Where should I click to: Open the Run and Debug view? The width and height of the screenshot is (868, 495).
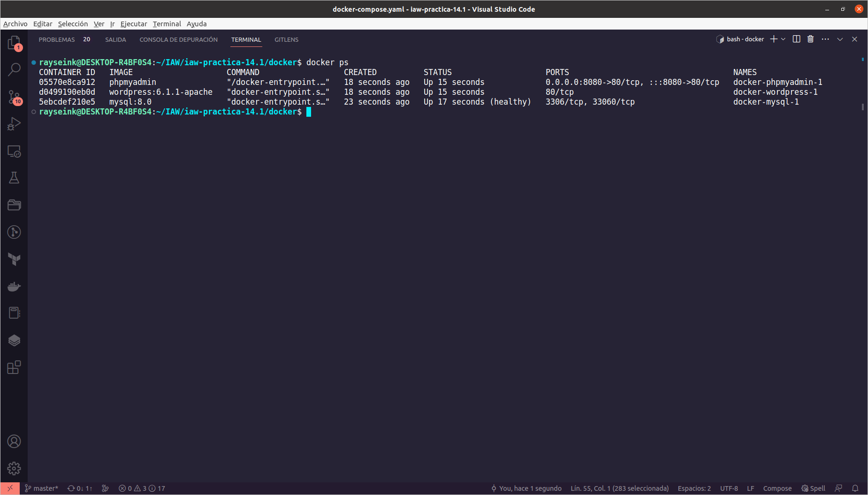[x=14, y=123]
